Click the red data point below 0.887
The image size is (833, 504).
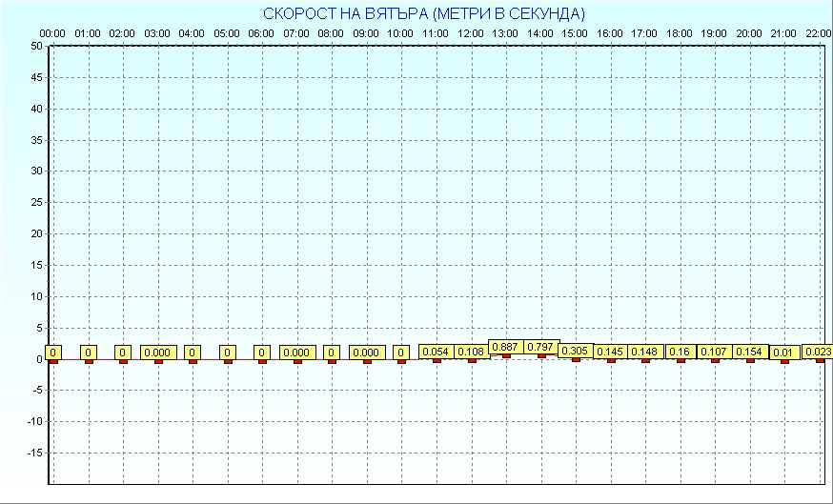(x=506, y=356)
